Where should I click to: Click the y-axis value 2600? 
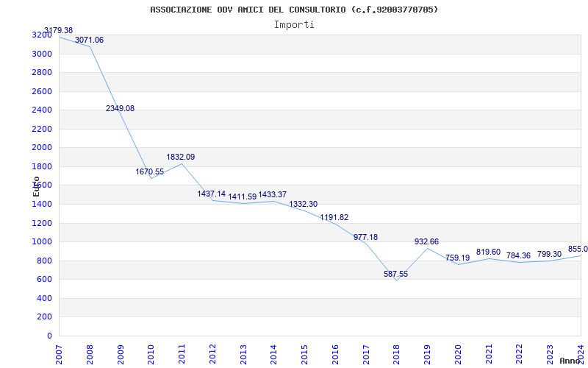(x=42, y=91)
